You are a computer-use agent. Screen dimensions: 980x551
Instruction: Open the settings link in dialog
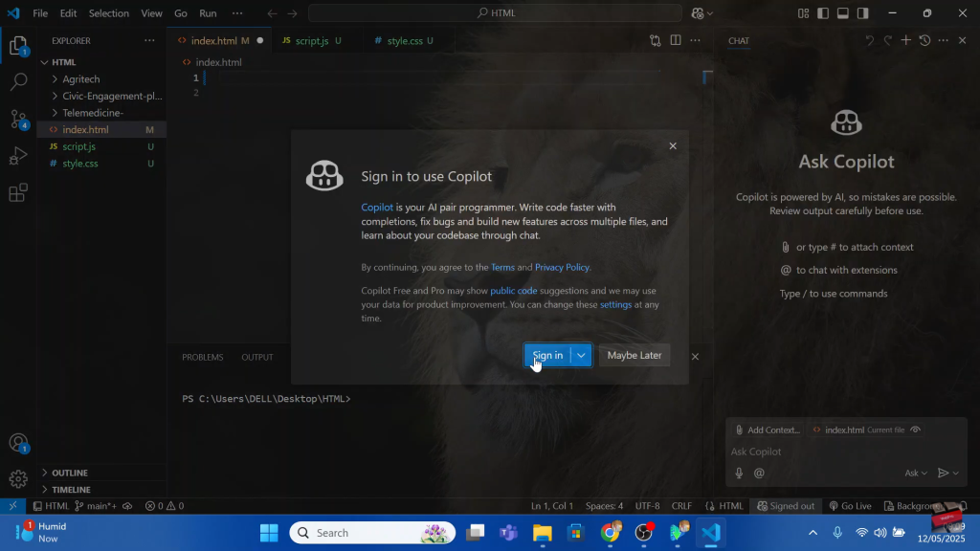coord(615,305)
